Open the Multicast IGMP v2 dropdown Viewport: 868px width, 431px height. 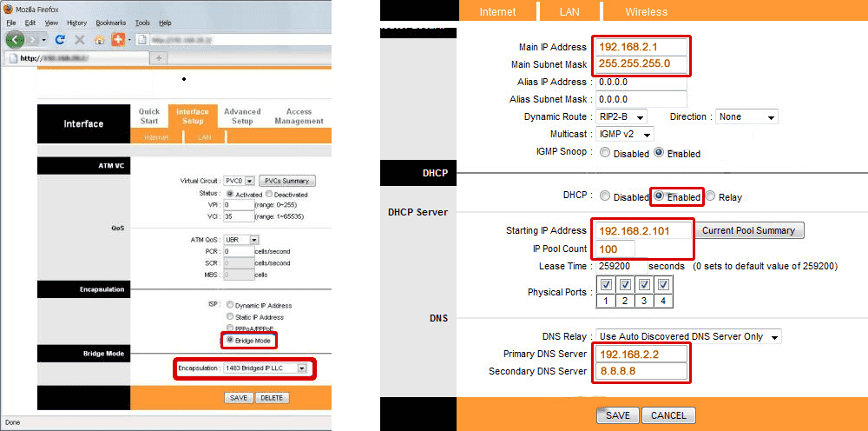[x=625, y=134]
